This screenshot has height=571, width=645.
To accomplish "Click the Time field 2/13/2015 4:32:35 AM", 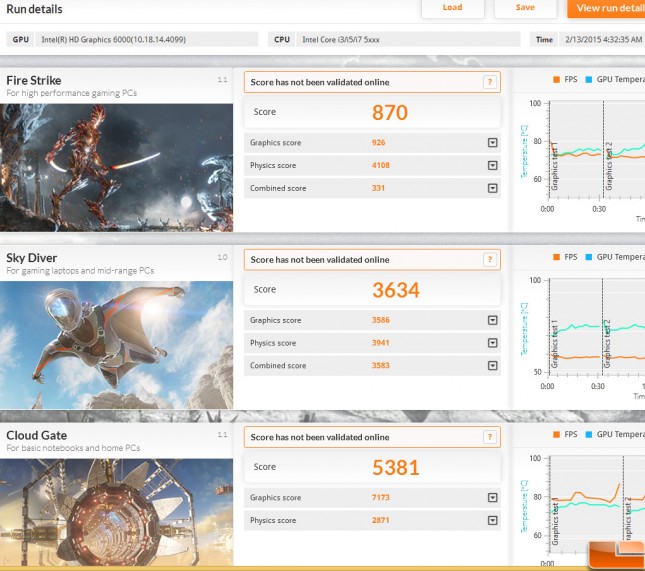I will pos(602,39).
